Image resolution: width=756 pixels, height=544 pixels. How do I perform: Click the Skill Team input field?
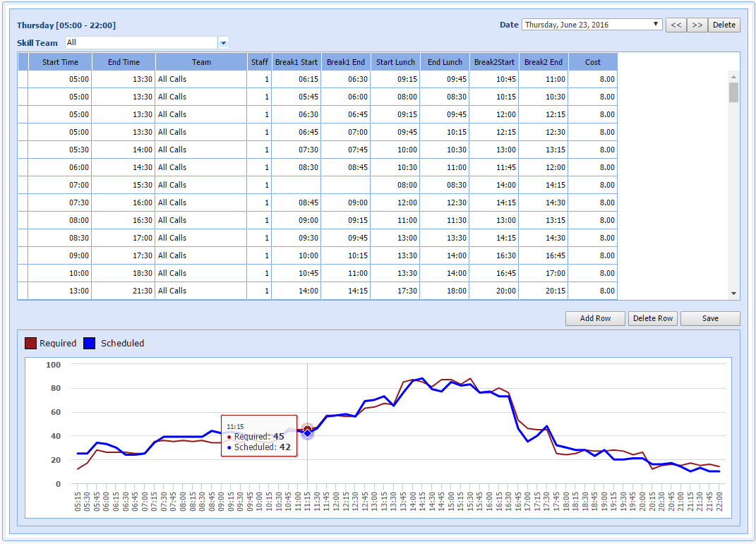(x=141, y=43)
